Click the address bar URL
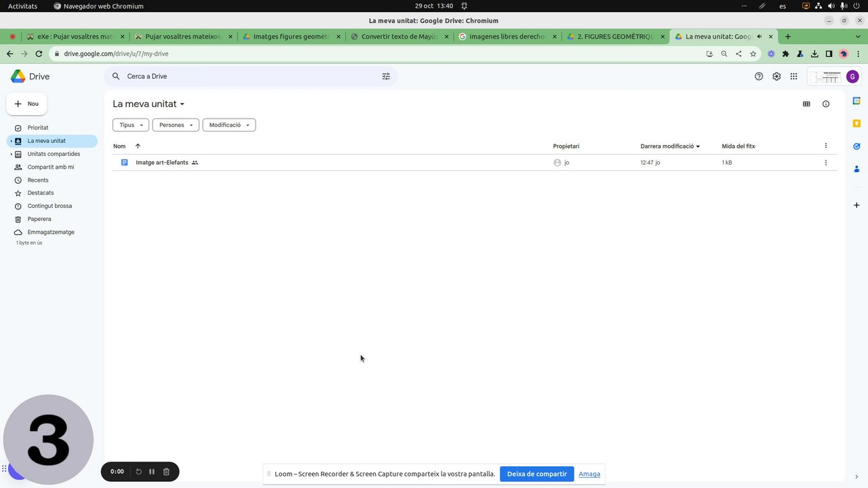 click(x=117, y=54)
